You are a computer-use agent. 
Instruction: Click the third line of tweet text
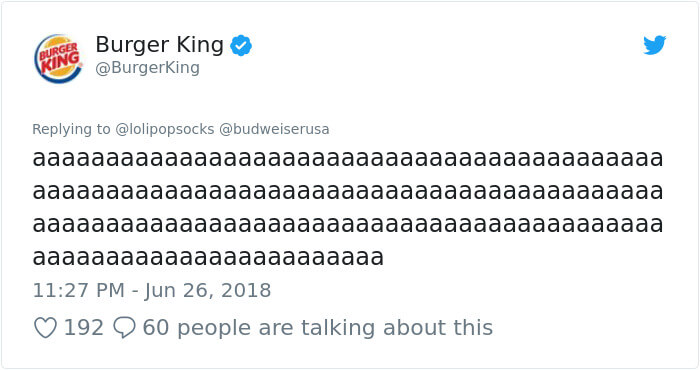pyautogui.click(x=348, y=224)
